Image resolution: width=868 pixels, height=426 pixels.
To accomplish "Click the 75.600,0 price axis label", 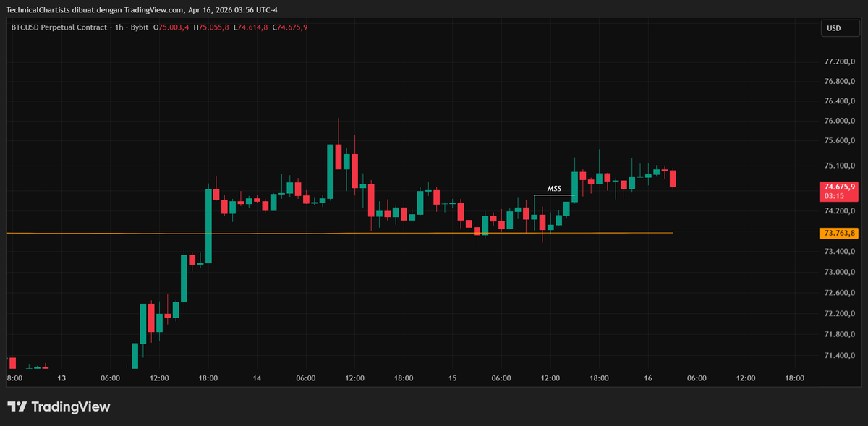I will (841, 141).
